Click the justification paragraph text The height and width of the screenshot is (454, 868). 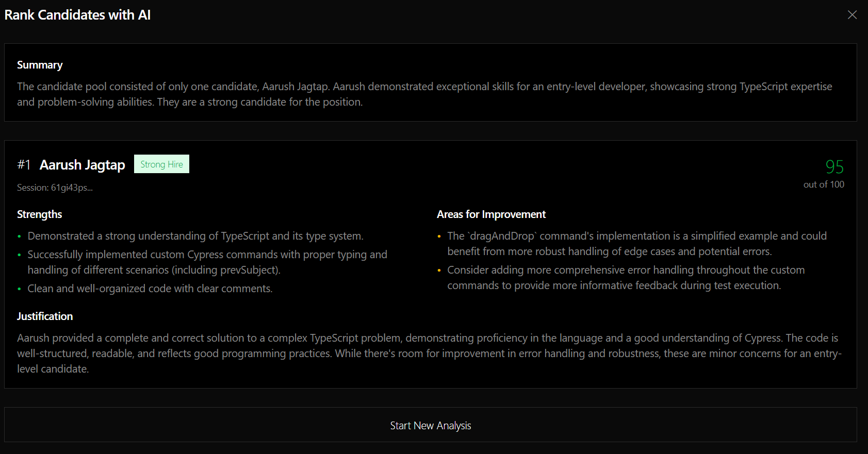428,354
